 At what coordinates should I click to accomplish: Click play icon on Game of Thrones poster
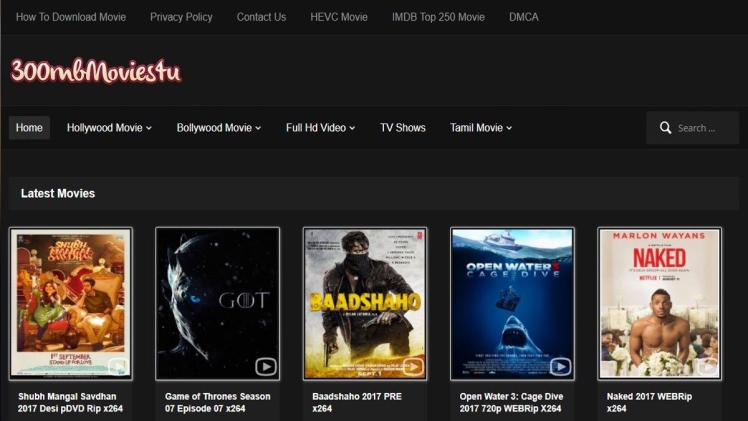[x=266, y=366]
